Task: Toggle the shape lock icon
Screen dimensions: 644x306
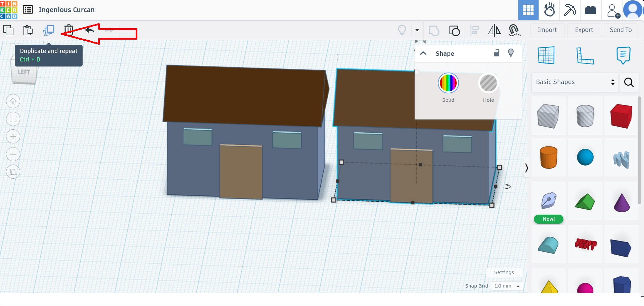Action: pos(497,53)
